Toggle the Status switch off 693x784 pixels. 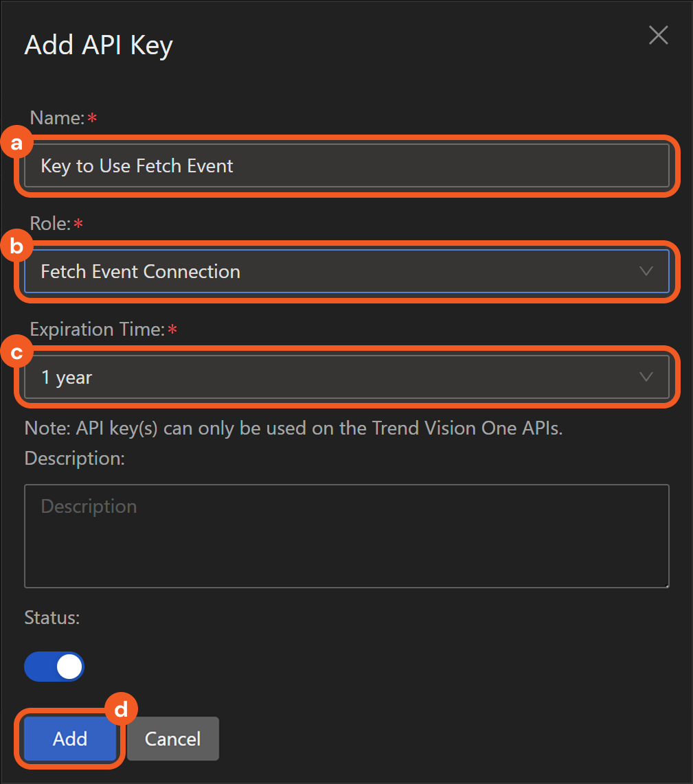[x=54, y=667]
